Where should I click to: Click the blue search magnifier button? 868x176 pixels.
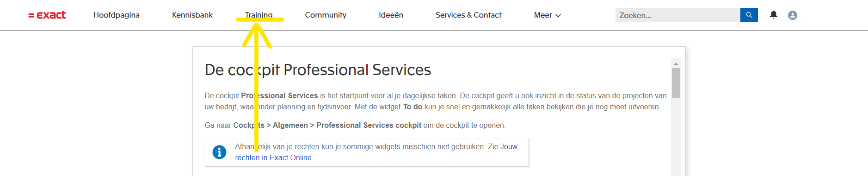click(x=749, y=15)
